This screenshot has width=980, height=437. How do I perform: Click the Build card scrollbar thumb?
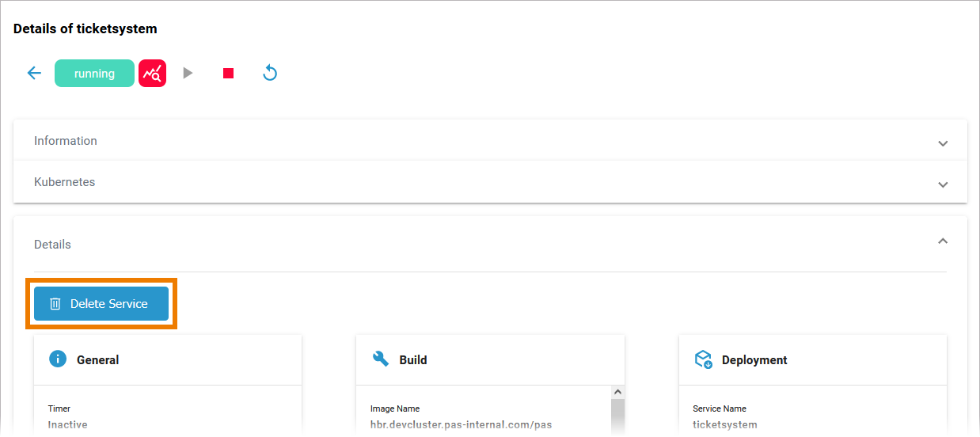click(617, 416)
